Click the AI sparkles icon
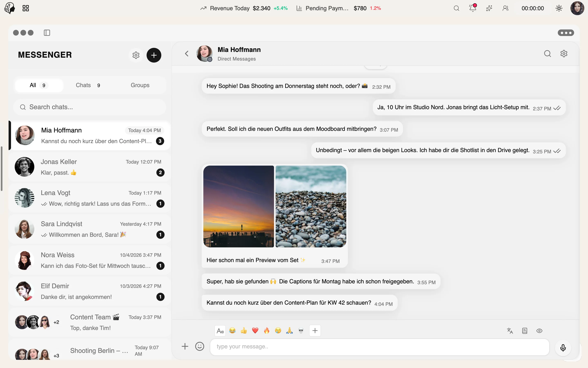This screenshot has width=588, height=368. 489,8
